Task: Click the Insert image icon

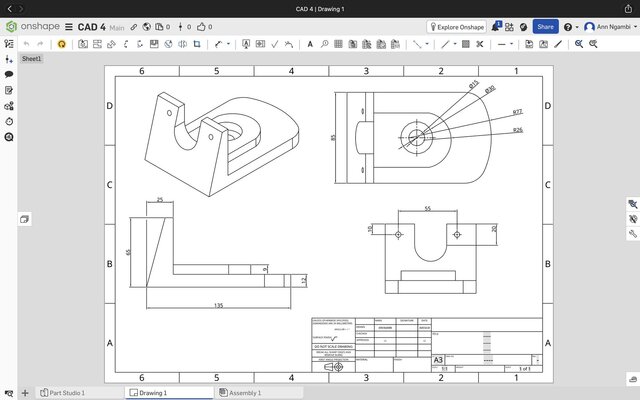Action: (543, 44)
